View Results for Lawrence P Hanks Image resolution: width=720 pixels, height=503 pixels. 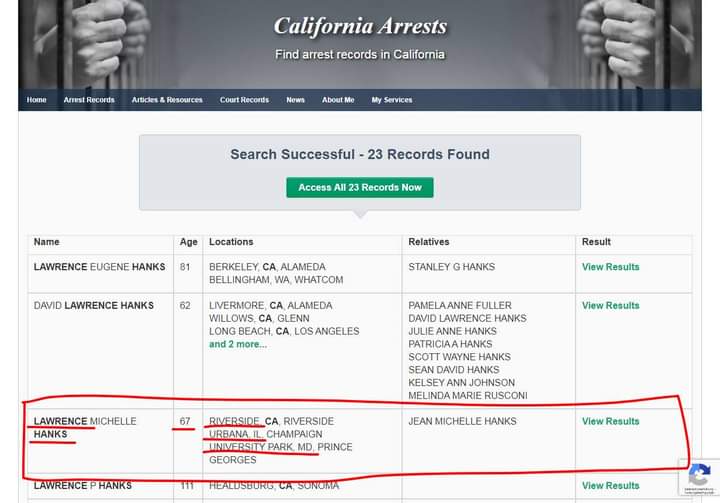tap(610, 486)
